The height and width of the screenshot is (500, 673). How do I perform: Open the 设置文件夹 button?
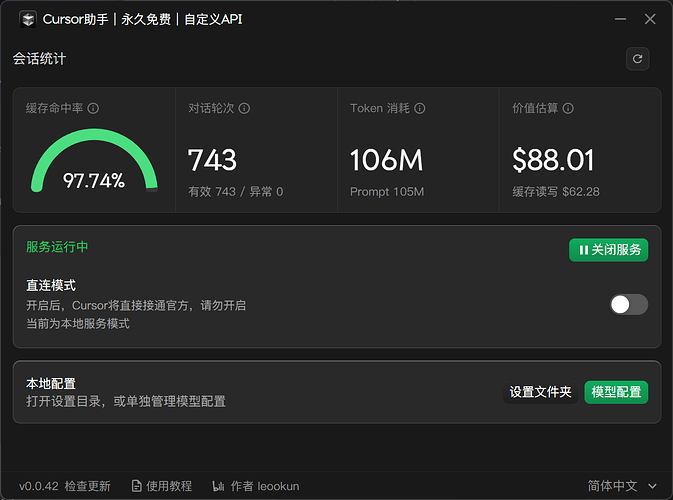coord(540,392)
